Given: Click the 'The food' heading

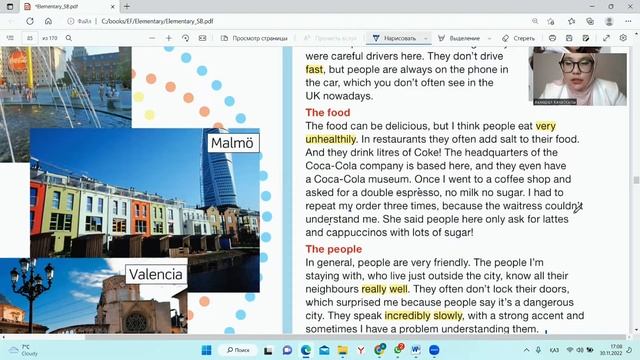Looking at the screenshot, I should [x=328, y=113].
